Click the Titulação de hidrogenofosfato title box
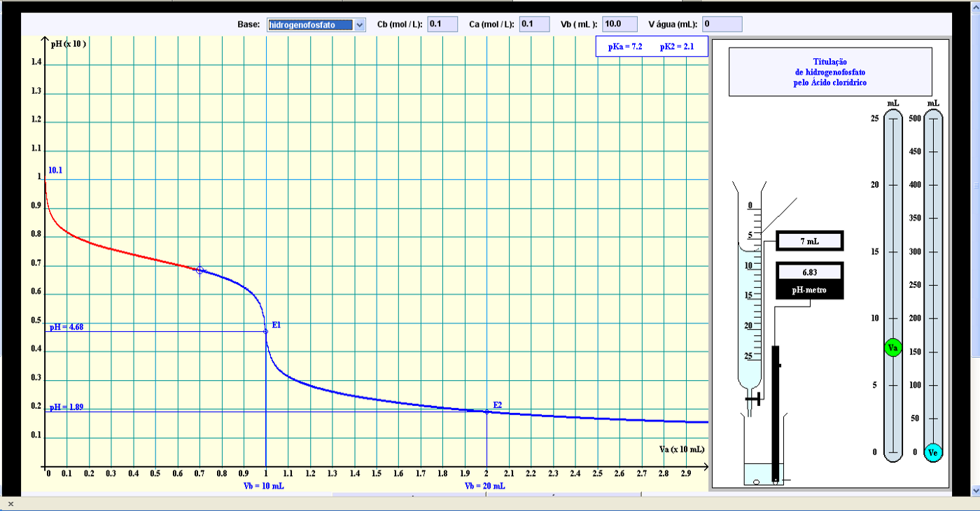 830,71
